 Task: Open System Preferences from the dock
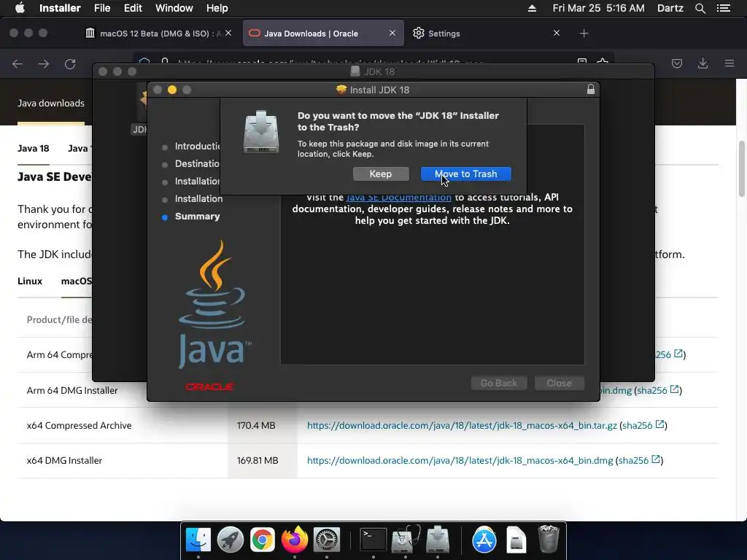click(x=326, y=540)
